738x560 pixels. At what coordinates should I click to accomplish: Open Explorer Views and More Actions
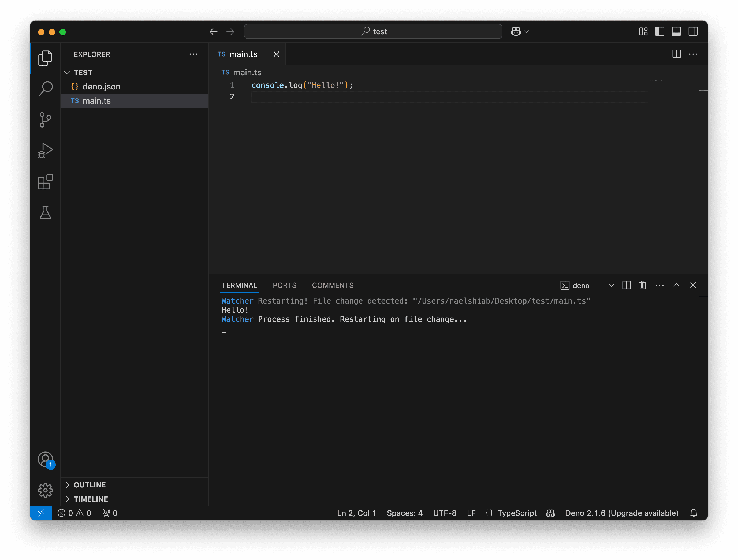click(193, 54)
